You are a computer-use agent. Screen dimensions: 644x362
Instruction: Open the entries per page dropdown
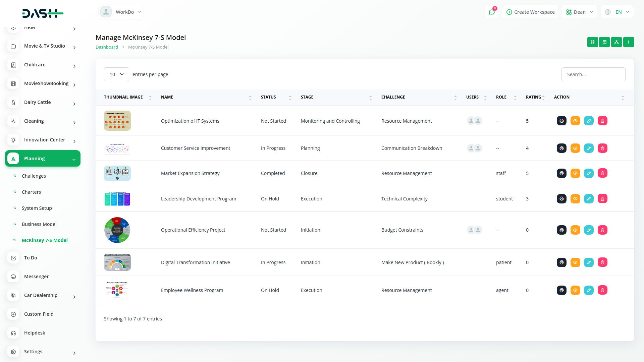tap(116, 74)
